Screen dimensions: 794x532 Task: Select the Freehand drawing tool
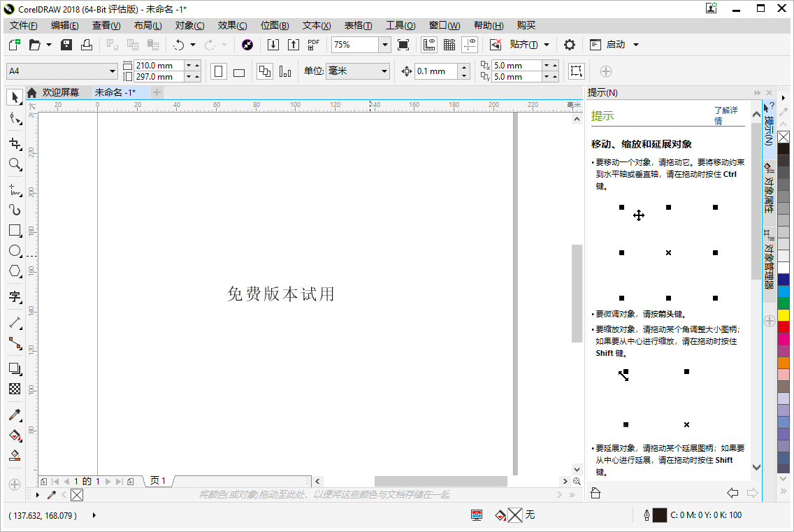pos(15,189)
